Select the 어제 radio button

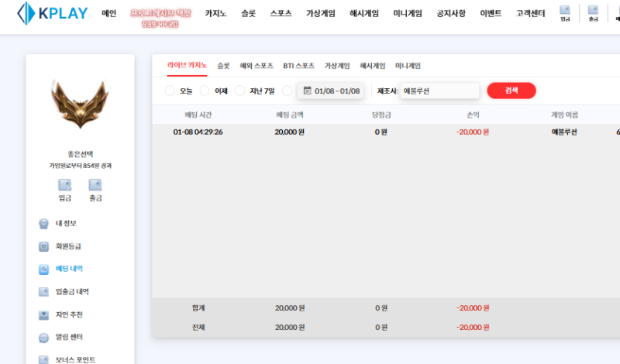click(205, 91)
